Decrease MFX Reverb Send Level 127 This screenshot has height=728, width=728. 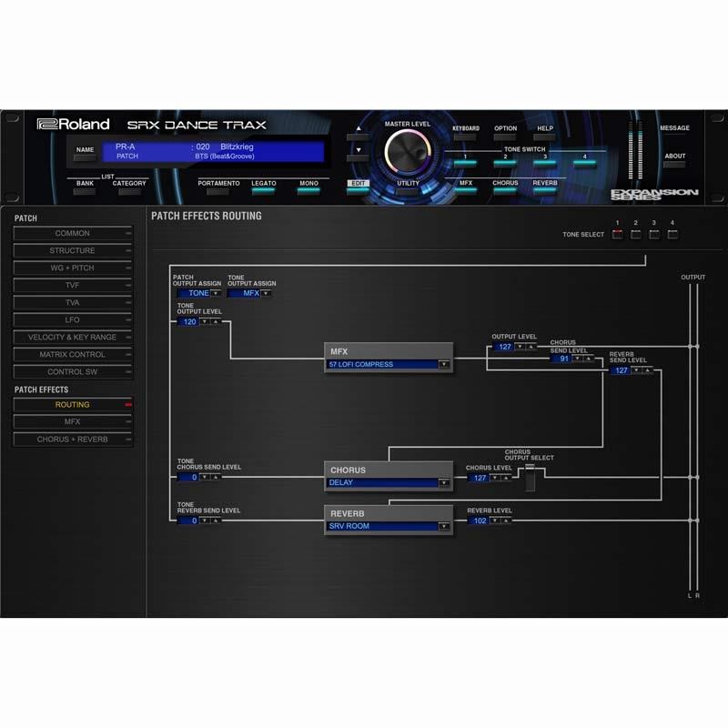[x=636, y=370]
